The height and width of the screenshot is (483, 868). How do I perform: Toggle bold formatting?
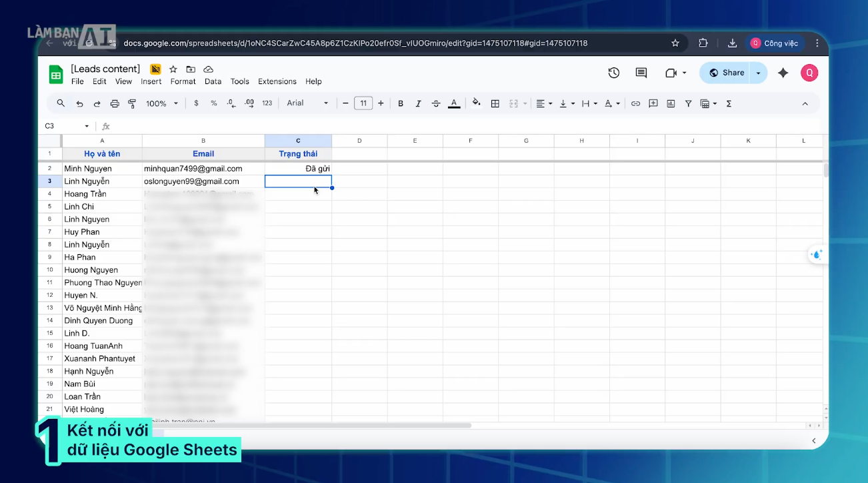(401, 103)
